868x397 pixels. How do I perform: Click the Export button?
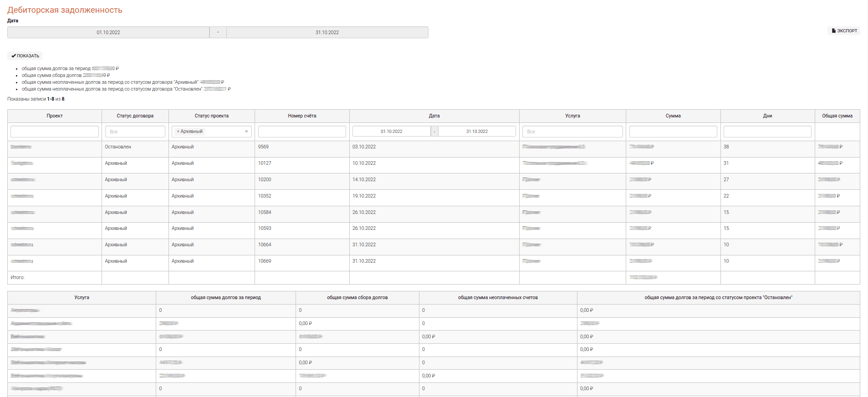[x=844, y=31]
